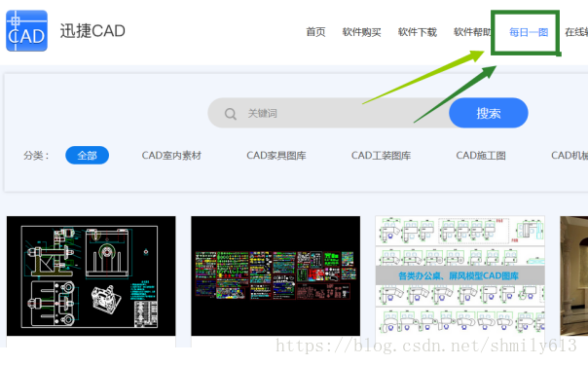The width and height of the screenshot is (588, 365).
Task: Click the blue 搜索 button
Action: pos(489,113)
